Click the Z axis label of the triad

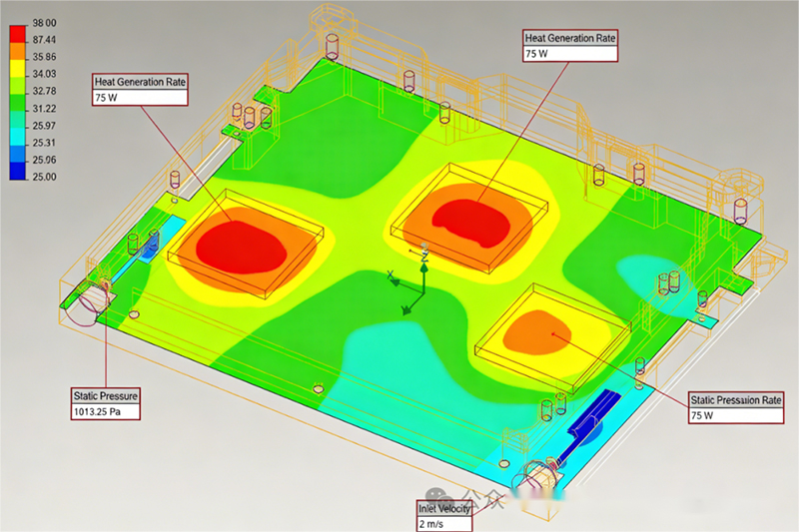coord(424,258)
